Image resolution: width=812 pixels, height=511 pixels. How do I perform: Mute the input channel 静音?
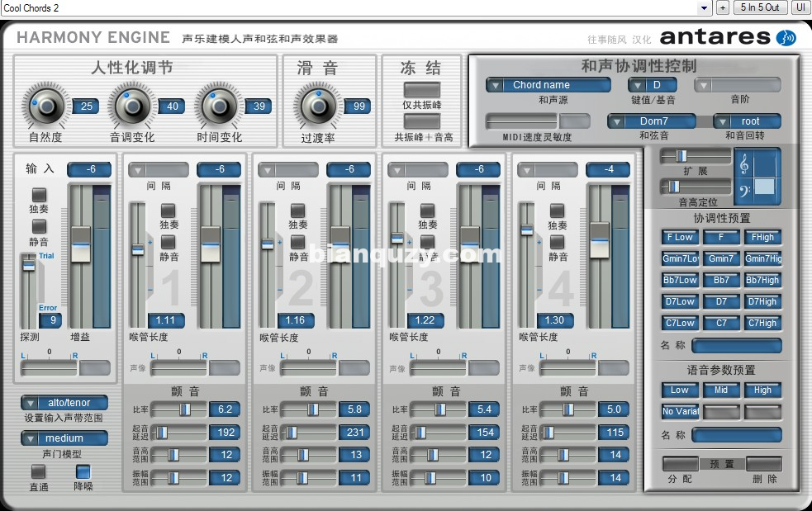pos(40,226)
